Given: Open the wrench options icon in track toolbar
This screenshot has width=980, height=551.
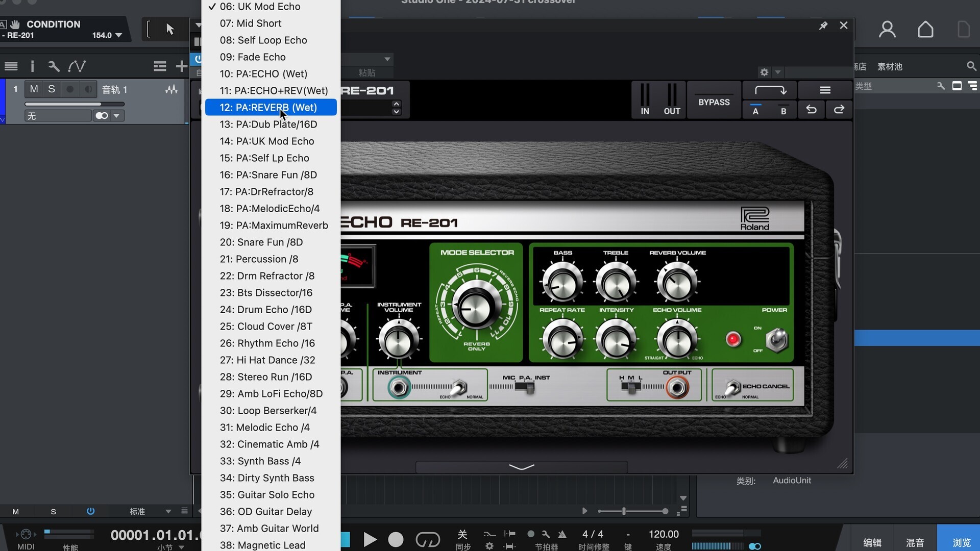Looking at the screenshot, I should [54, 66].
